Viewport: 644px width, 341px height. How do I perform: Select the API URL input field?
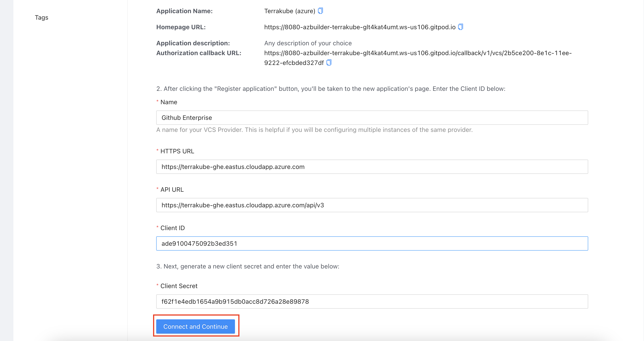372,205
